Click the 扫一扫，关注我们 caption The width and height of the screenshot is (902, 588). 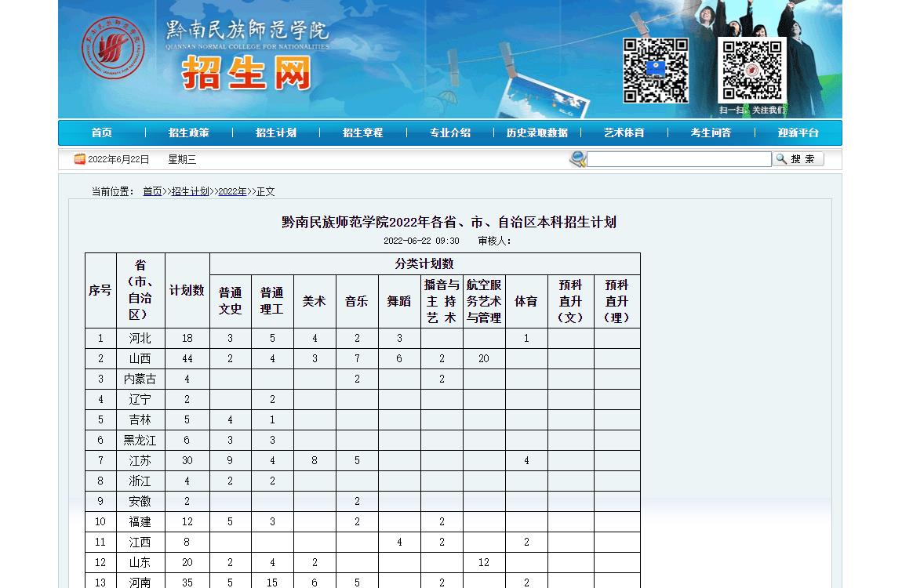[752, 110]
